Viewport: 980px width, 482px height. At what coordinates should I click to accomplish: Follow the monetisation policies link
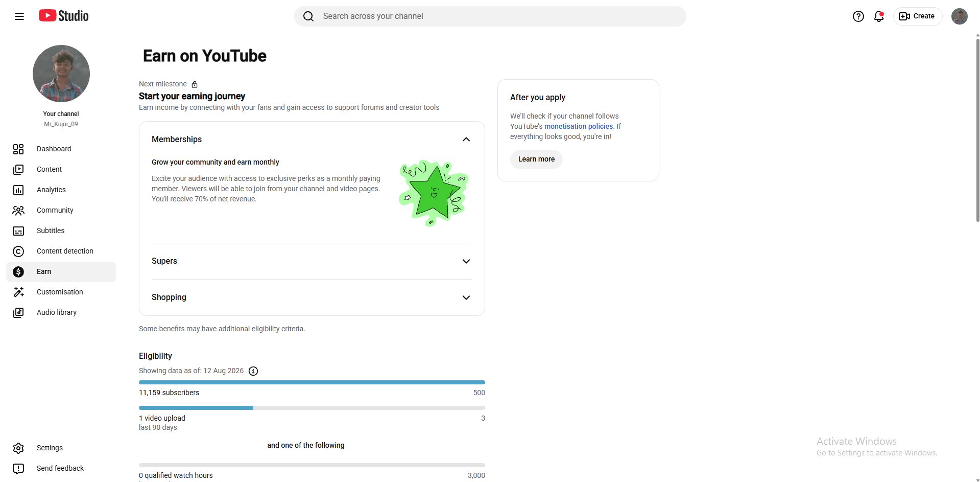click(579, 126)
